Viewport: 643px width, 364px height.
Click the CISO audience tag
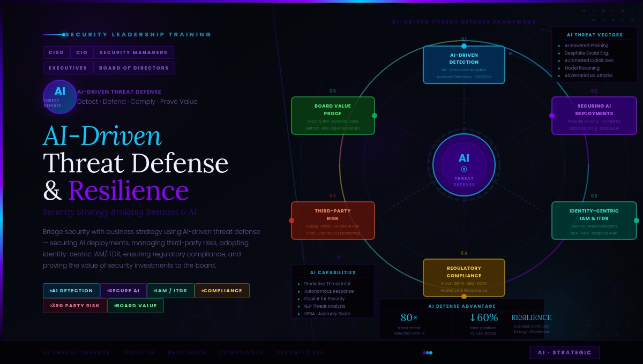point(56,52)
